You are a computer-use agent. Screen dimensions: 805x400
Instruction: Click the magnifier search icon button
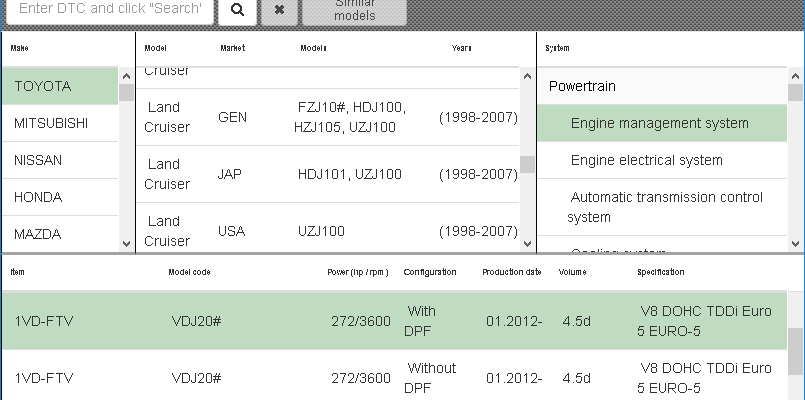click(237, 10)
